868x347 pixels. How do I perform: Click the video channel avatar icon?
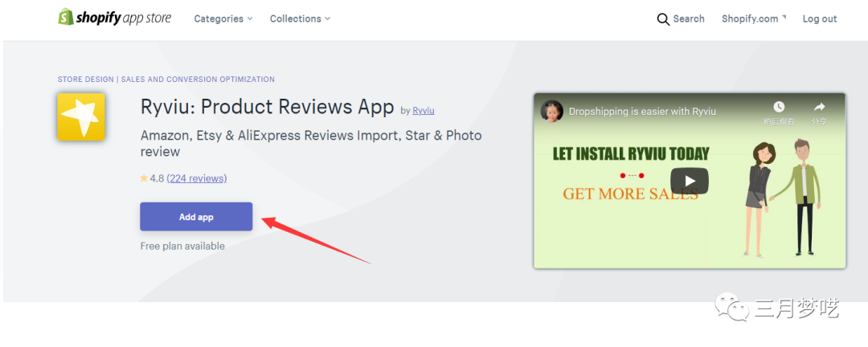552,111
